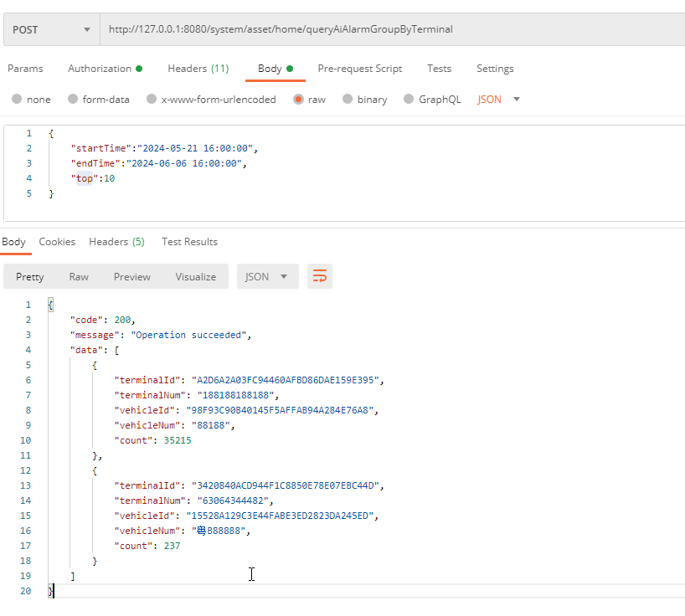Screen dimensions: 685x616
Task: Toggle word wrap icon in response toolbar
Action: point(320,277)
